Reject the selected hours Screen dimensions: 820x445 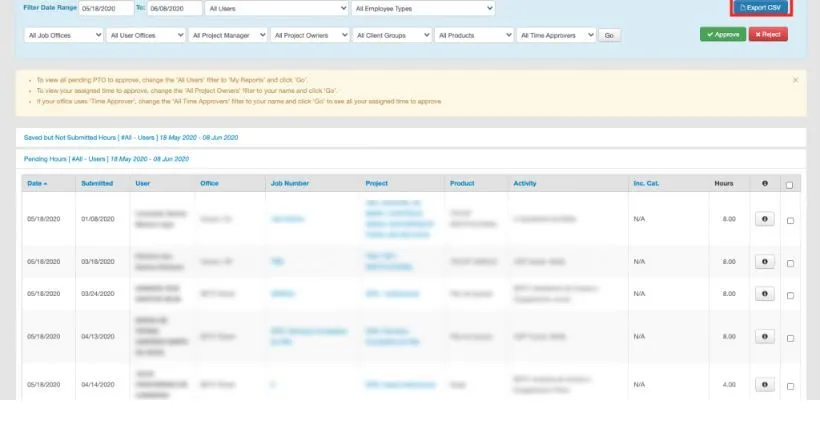tap(768, 35)
